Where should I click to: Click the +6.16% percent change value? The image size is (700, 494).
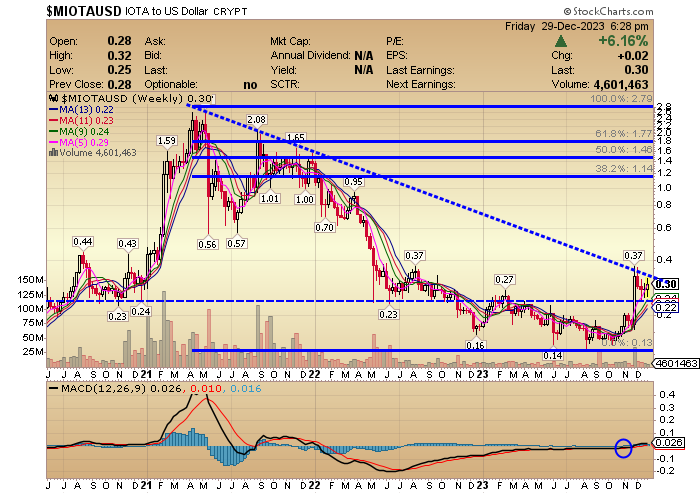click(623, 41)
